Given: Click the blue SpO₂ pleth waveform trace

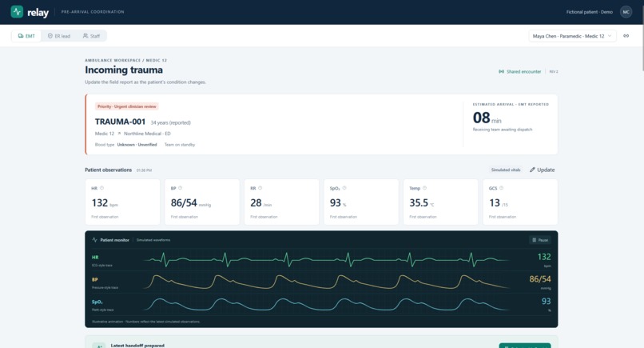Looking at the screenshot, I should click(327, 304).
